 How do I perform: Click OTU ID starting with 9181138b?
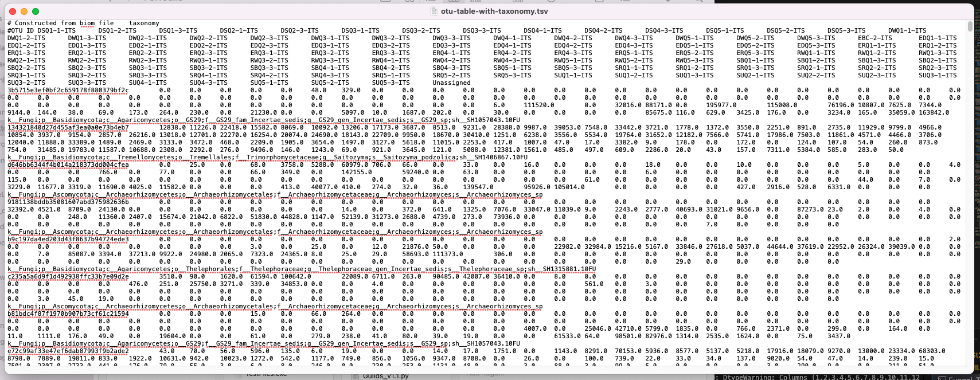[68, 202]
